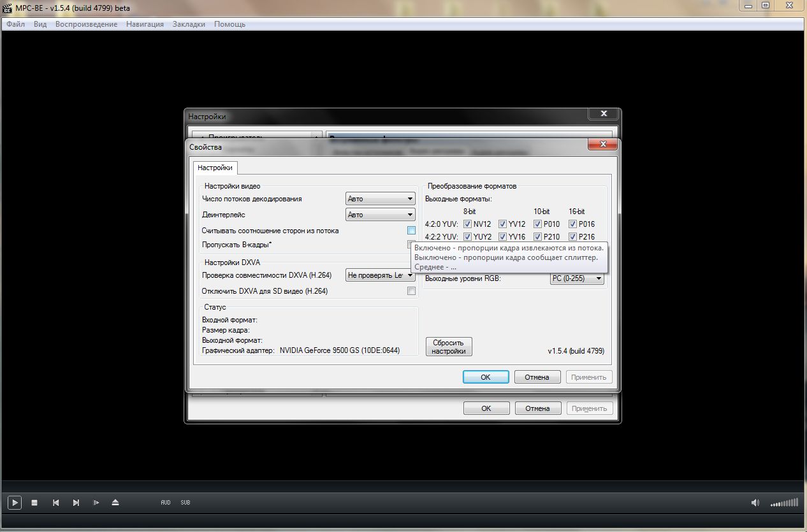The width and height of the screenshot is (807, 532).
Task: Toggle Считывать соотношение сторон из потока checkbox
Action: pyautogui.click(x=412, y=231)
